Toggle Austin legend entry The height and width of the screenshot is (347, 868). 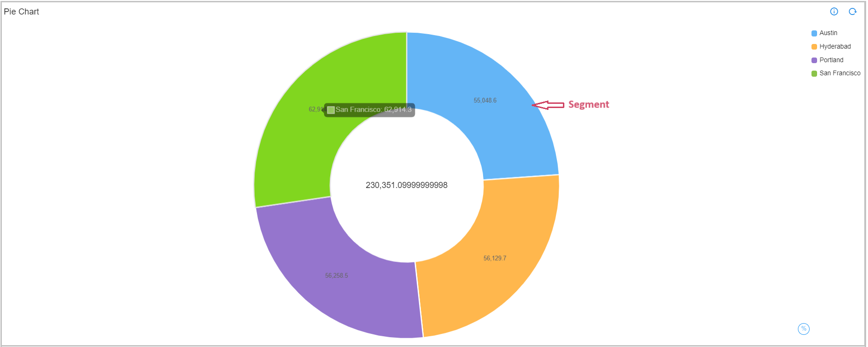825,33
